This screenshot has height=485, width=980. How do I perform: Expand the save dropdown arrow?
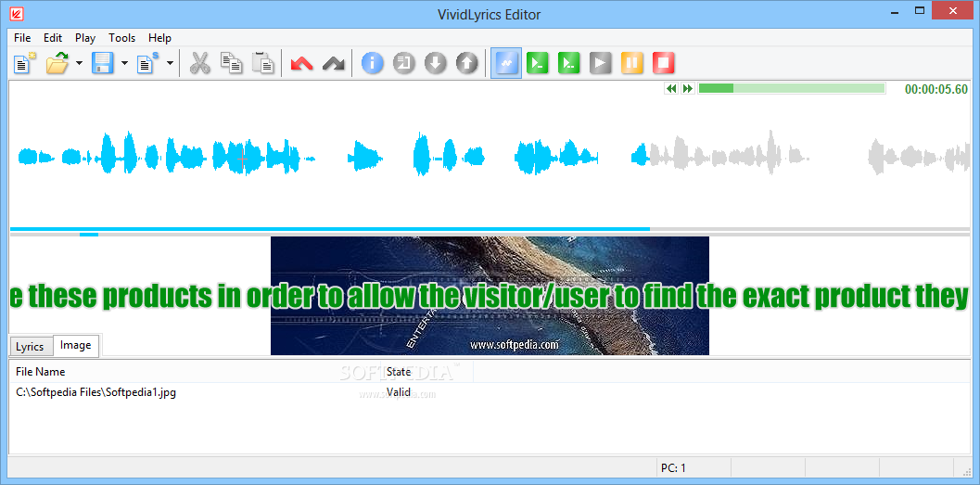pos(124,63)
